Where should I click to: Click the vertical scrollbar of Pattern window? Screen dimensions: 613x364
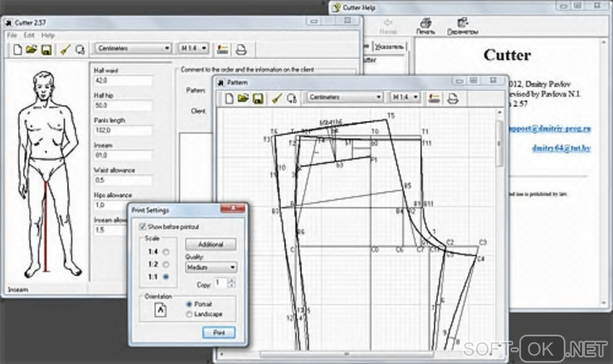(499, 229)
